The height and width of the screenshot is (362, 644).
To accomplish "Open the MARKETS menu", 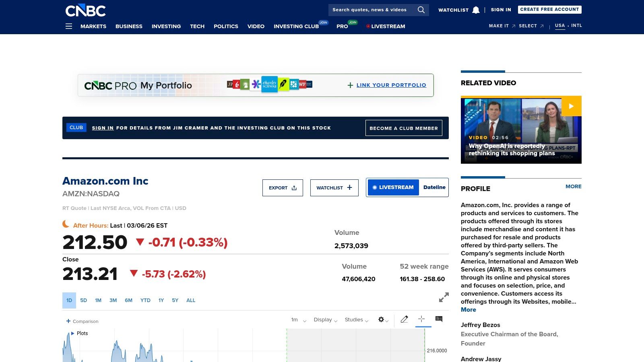I will tap(93, 26).
